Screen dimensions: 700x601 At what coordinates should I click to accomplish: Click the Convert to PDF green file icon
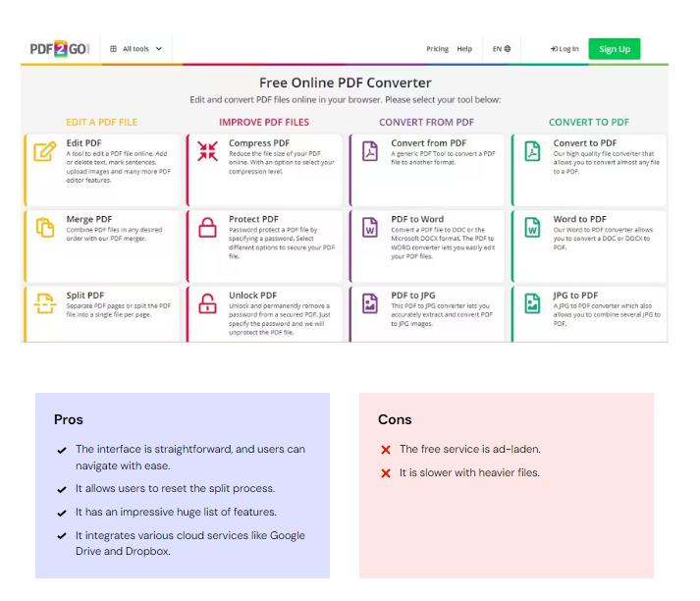(x=532, y=151)
